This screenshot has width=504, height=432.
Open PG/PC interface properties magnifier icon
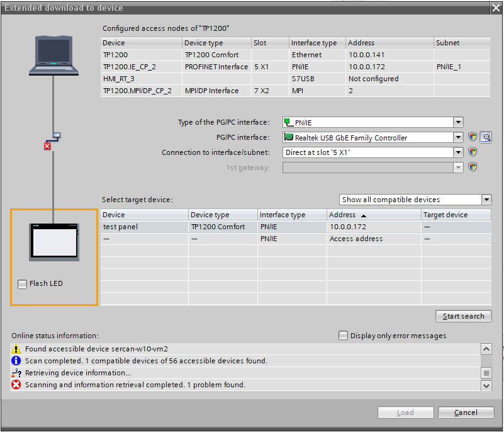(485, 137)
